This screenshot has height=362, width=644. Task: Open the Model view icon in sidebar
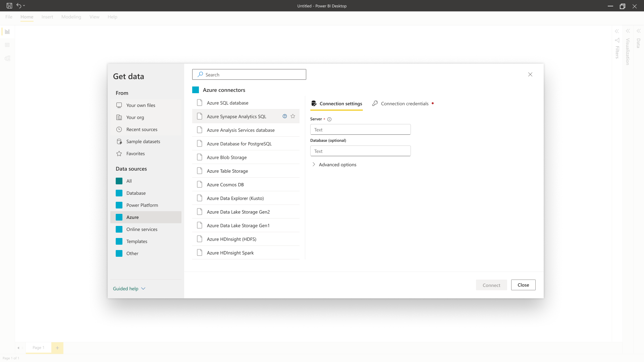click(7, 58)
